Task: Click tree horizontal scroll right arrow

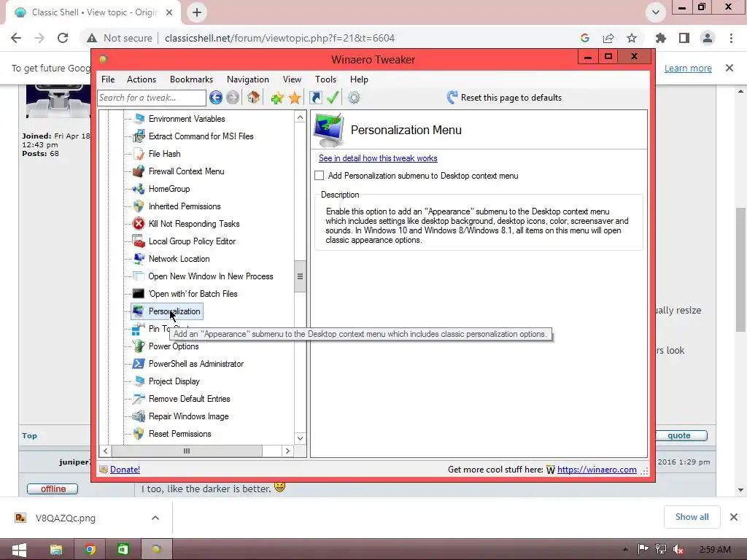Action: click(287, 451)
